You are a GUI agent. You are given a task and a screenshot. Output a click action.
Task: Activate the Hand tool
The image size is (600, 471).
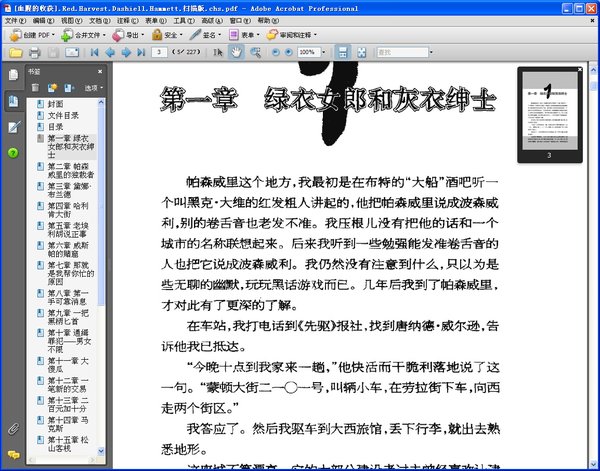click(236, 52)
